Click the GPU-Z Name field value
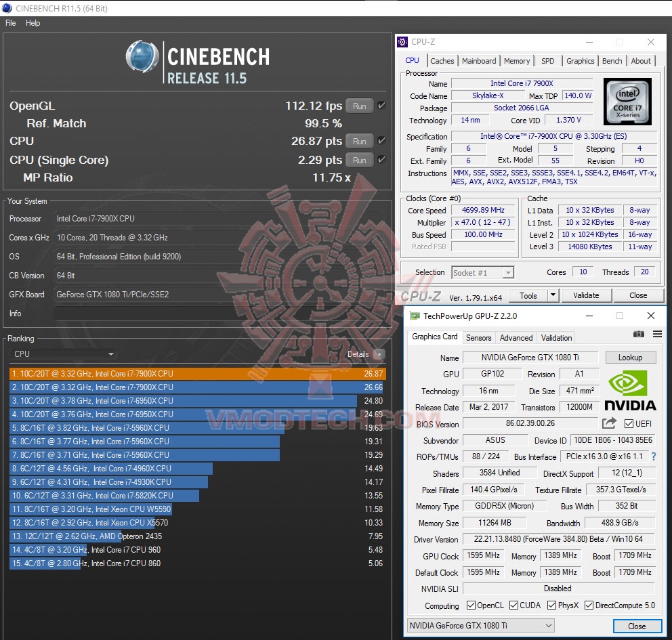 pyautogui.click(x=530, y=358)
